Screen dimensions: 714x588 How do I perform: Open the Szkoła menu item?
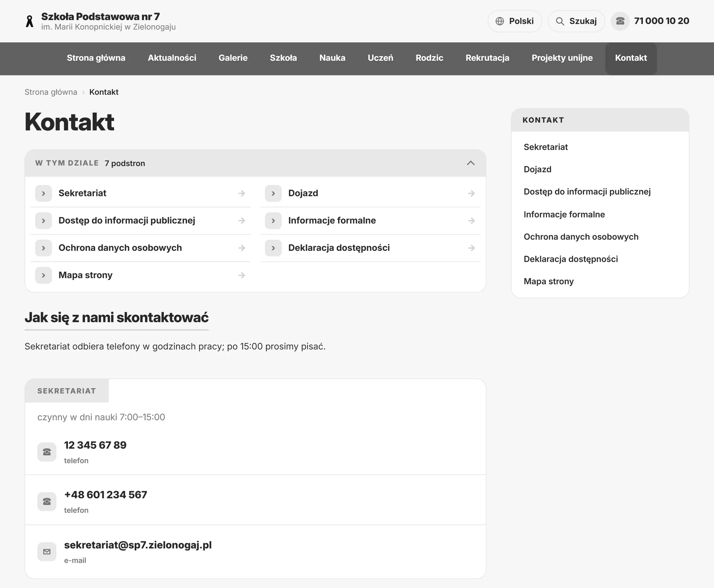(x=283, y=58)
